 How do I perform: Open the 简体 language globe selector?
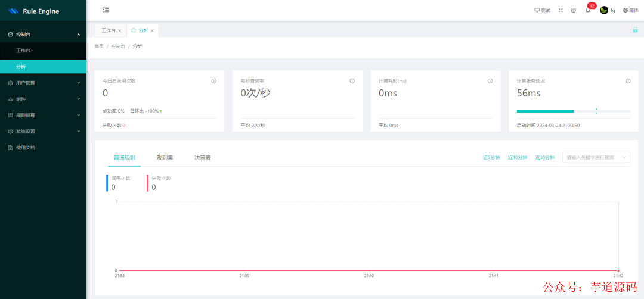click(x=630, y=10)
